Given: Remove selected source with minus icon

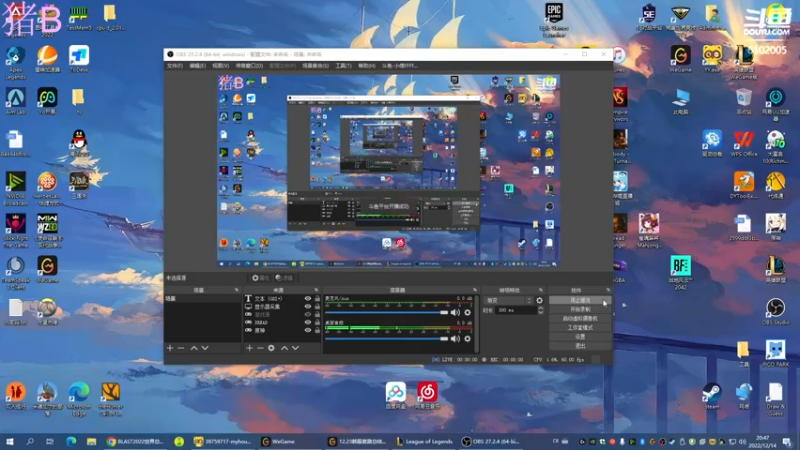Looking at the screenshot, I should [x=260, y=348].
